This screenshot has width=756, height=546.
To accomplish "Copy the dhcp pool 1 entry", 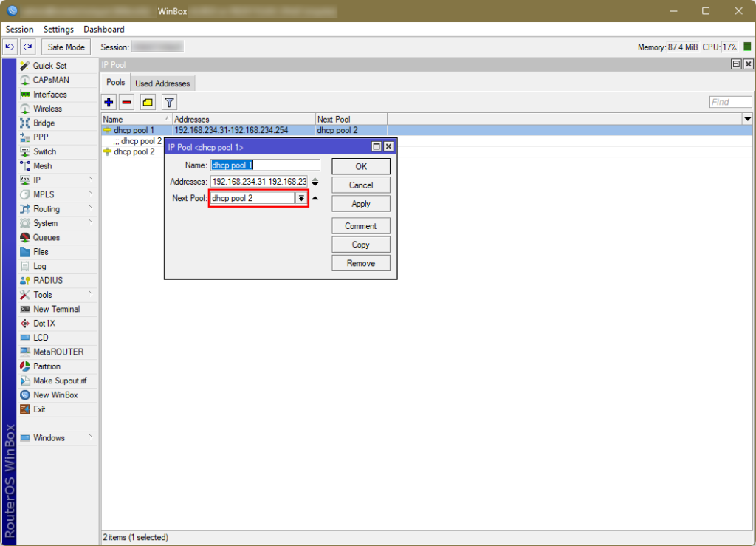I will 360,244.
